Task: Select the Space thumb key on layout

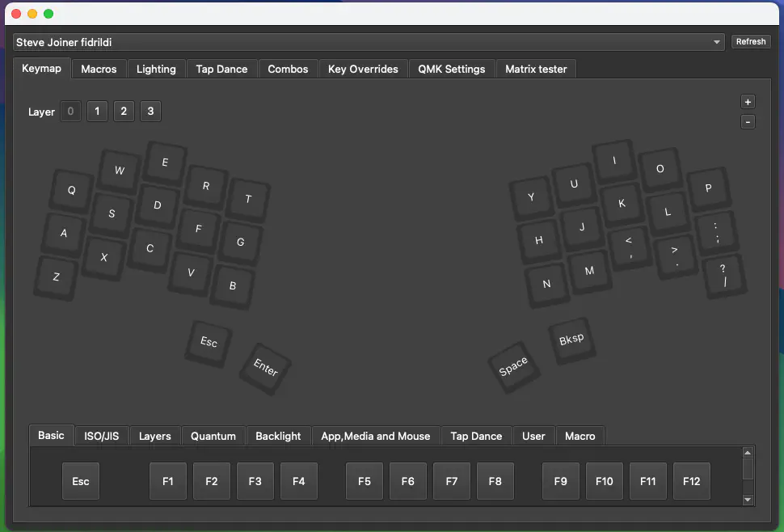Action: coord(513,366)
